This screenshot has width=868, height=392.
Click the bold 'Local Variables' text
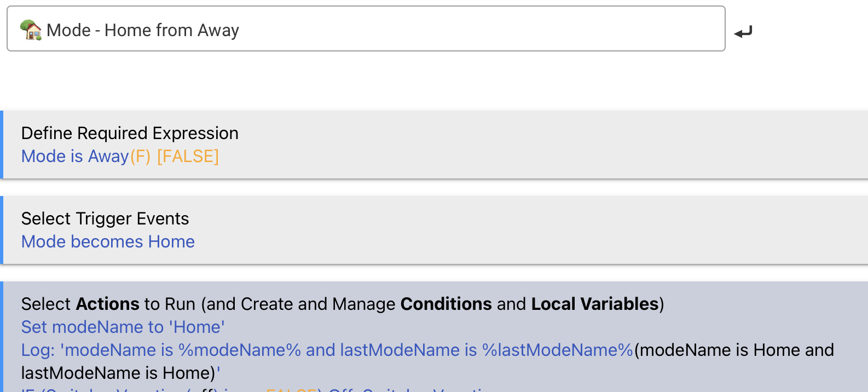tap(595, 304)
